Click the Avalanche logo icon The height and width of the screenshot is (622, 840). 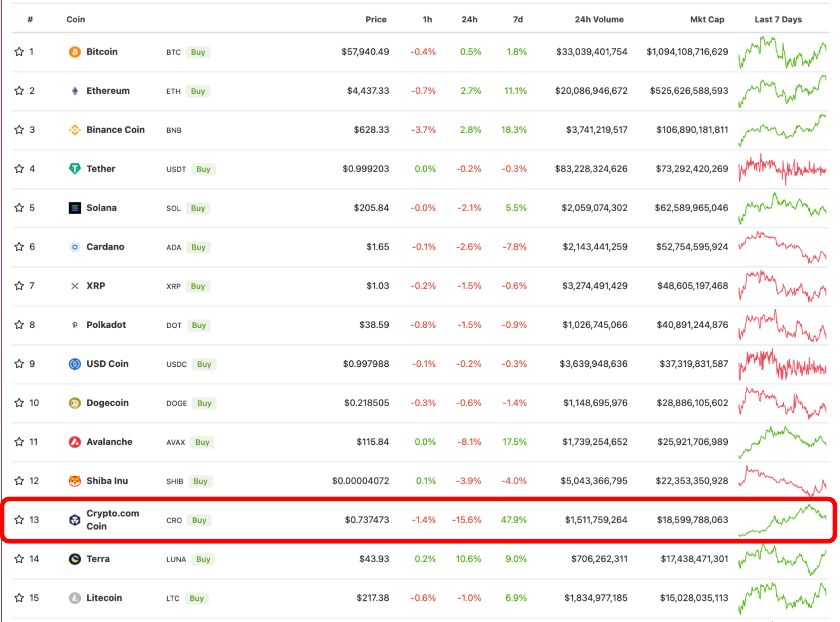coord(75,442)
